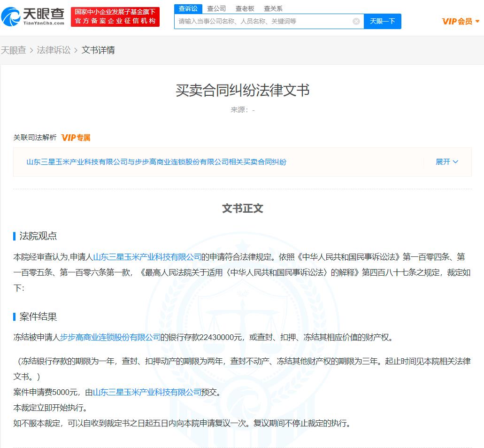Click the 关联司法解析 label
The image size is (484, 448).
click(x=35, y=138)
